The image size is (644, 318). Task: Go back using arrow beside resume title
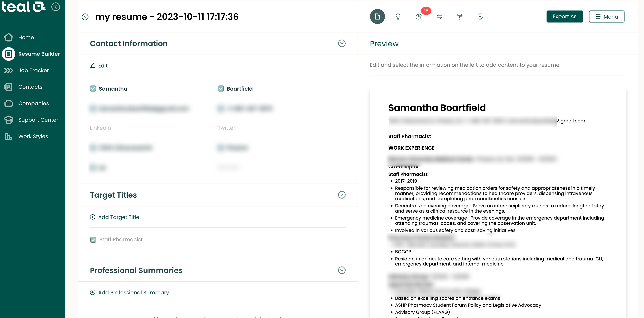[85, 17]
